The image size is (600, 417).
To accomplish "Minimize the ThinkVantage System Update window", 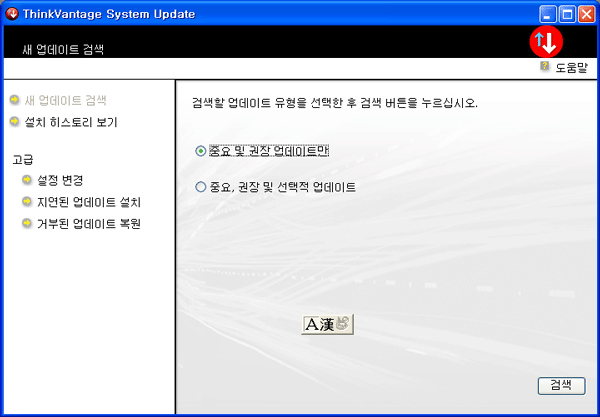I will coord(548,15).
